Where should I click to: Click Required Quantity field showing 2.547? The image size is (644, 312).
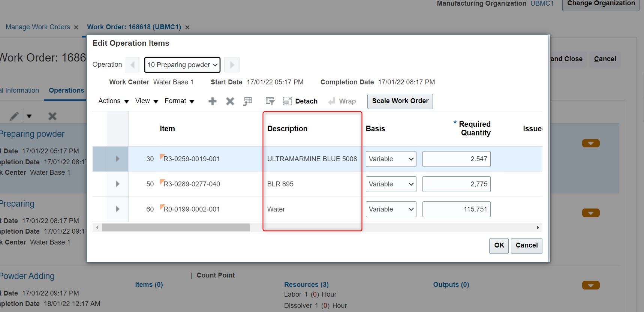456,159
